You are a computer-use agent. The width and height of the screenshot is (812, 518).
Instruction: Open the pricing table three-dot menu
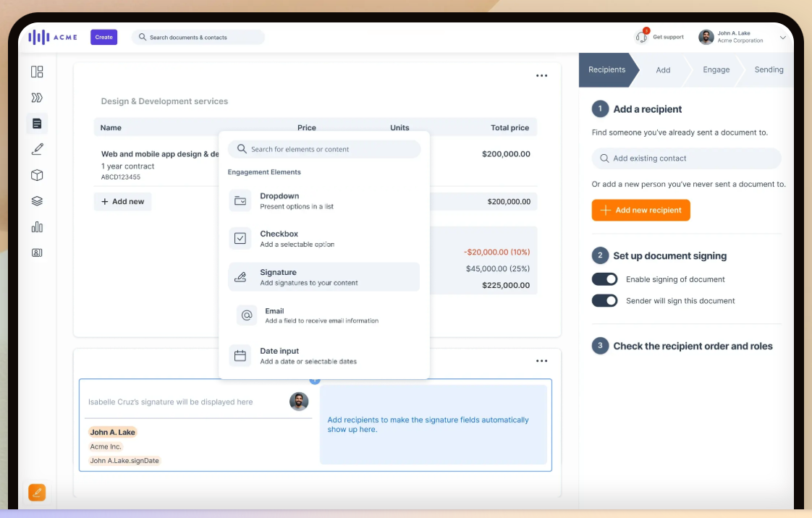(541, 75)
